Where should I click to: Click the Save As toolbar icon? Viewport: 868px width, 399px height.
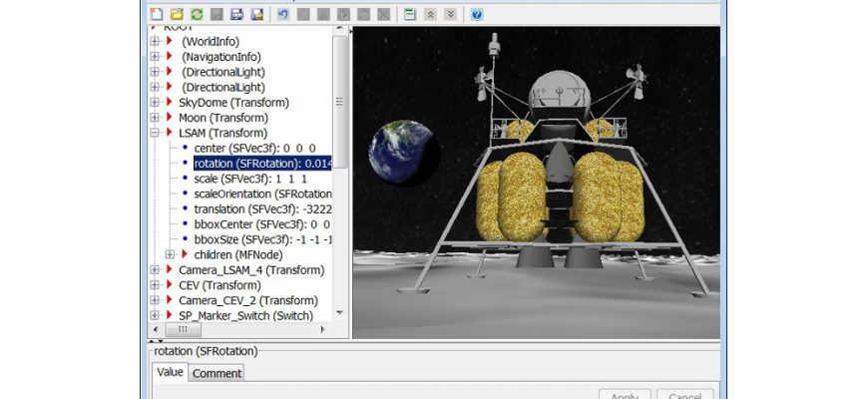point(256,14)
